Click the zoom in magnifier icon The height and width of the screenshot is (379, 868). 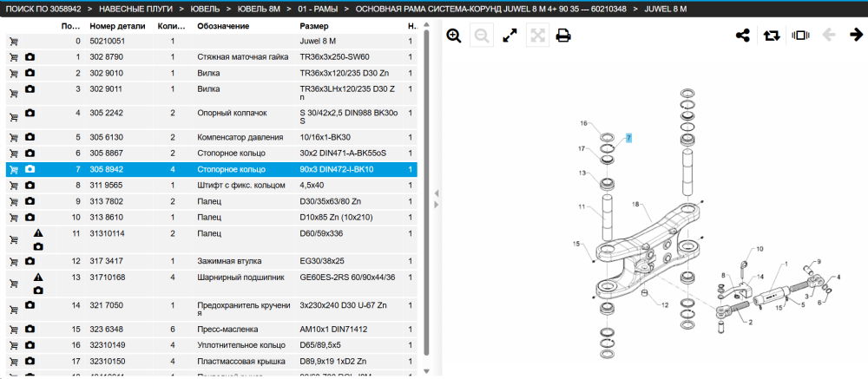click(454, 36)
